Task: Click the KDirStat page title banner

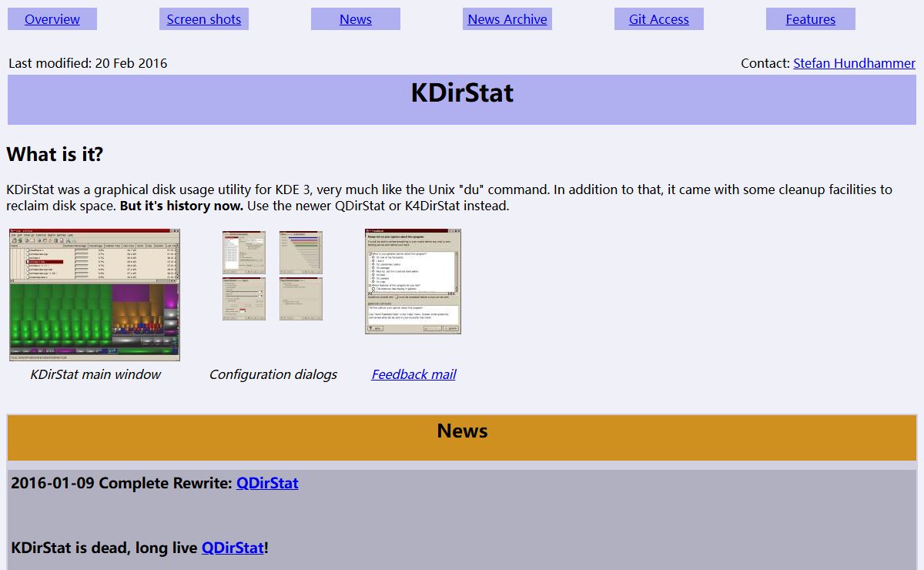Action: [x=462, y=99]
